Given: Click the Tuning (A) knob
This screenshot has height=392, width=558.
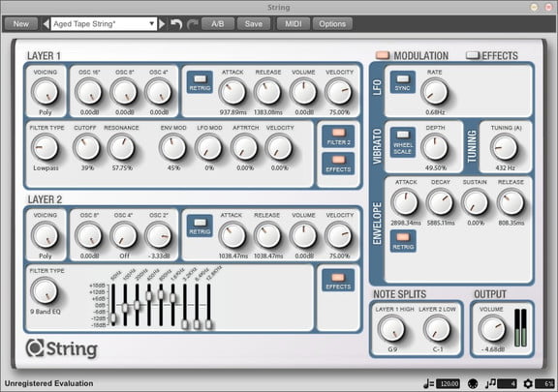Looking at the screenshot, I should point(505,148).
